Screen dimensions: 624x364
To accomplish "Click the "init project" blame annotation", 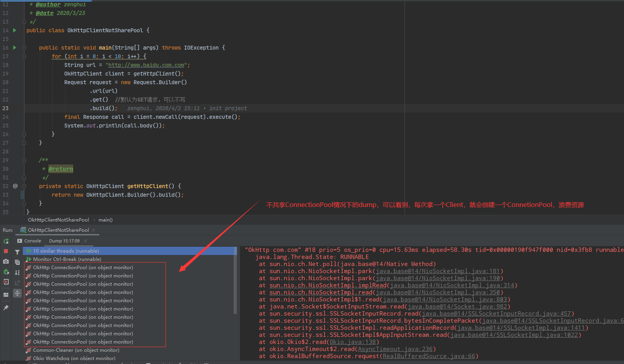I will [228, 108].
